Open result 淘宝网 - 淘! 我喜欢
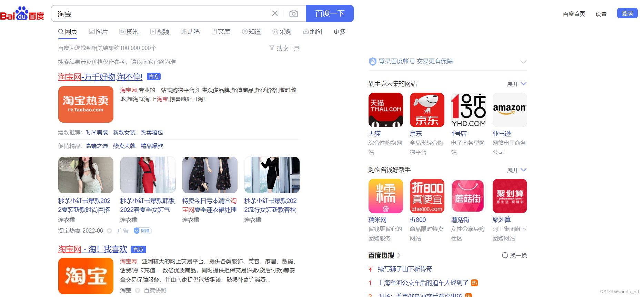This screenshot has width=644, height=297. (93, 249)
